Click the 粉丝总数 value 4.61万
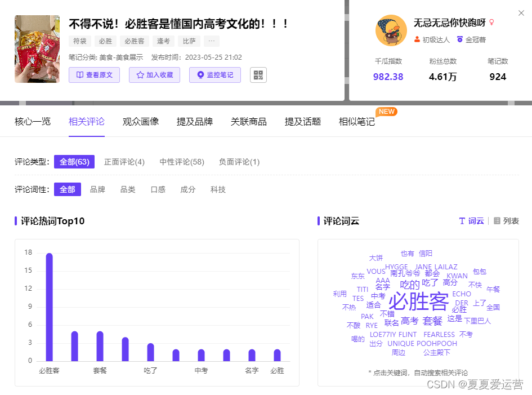The height and width of the screenshot is (395, 532). (x=442, y=77)
